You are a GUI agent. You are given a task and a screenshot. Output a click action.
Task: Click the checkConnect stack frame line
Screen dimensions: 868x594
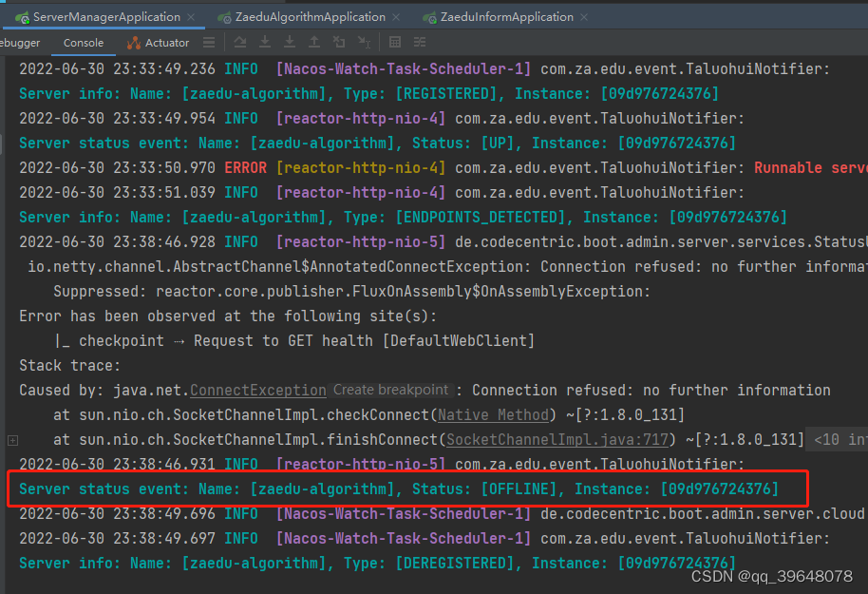[x=368, y=415]
